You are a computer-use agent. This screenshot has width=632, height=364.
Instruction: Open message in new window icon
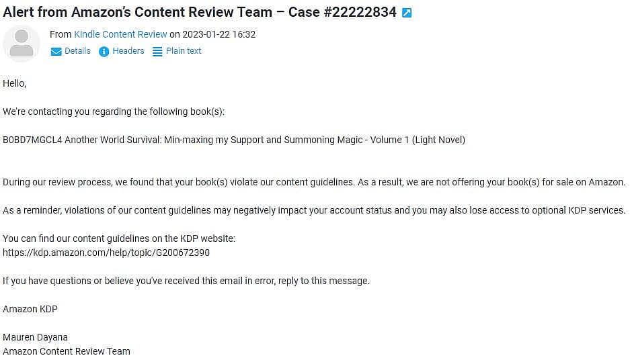coord(407,13)
